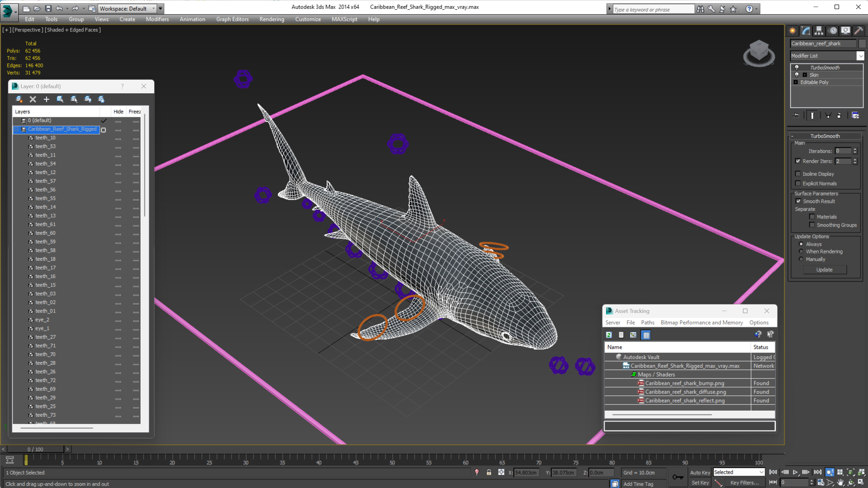Open Configure Modifier Sets icon

click(x=856, y=116)
